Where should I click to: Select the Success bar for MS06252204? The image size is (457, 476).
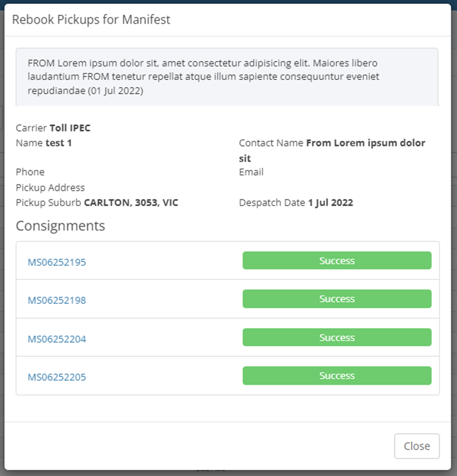(337, 338)
